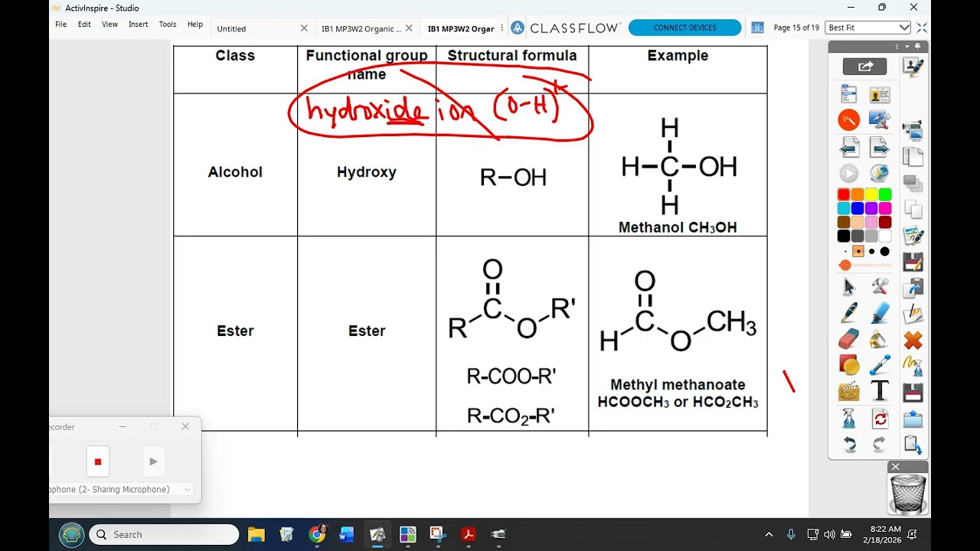The image size is (980, 551).
Task: Open the Edit menu
Action: tap(84, 24)
